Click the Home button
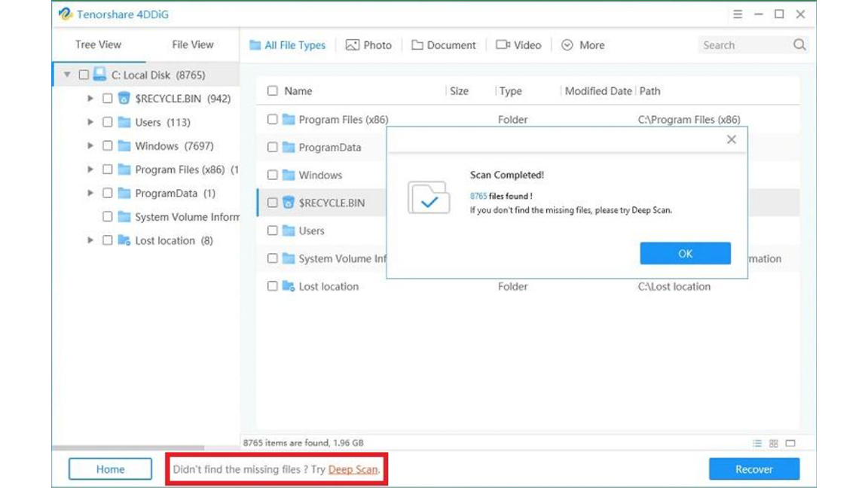The width and height of the screenshot is (868, 488). click(110, 469)
